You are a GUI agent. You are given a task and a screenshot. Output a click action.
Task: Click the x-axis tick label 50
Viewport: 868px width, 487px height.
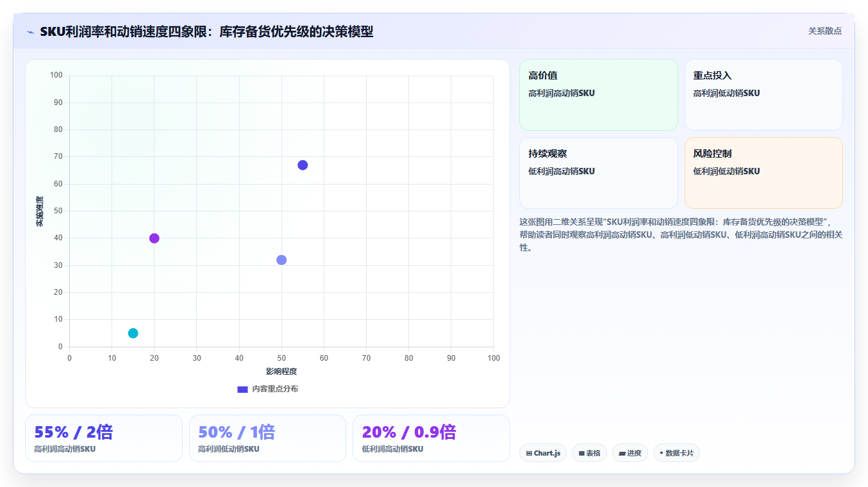[x=281, y=358]
